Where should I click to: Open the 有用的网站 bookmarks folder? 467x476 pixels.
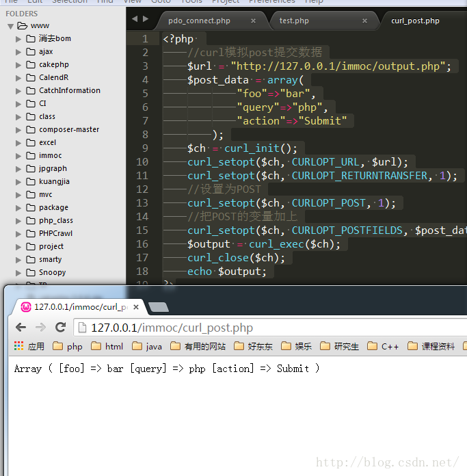click(x=198, y=346)
